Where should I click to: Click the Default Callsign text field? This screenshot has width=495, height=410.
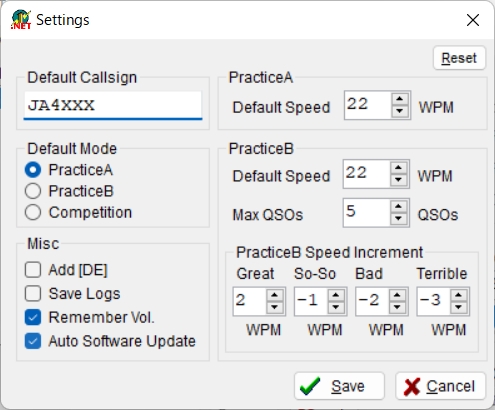[113, 105]
